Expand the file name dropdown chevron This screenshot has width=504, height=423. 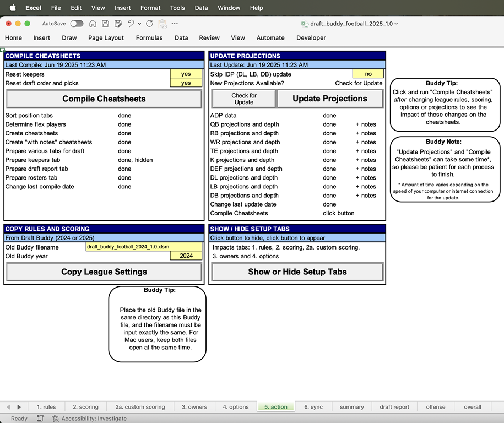click(x=397, y=24)
